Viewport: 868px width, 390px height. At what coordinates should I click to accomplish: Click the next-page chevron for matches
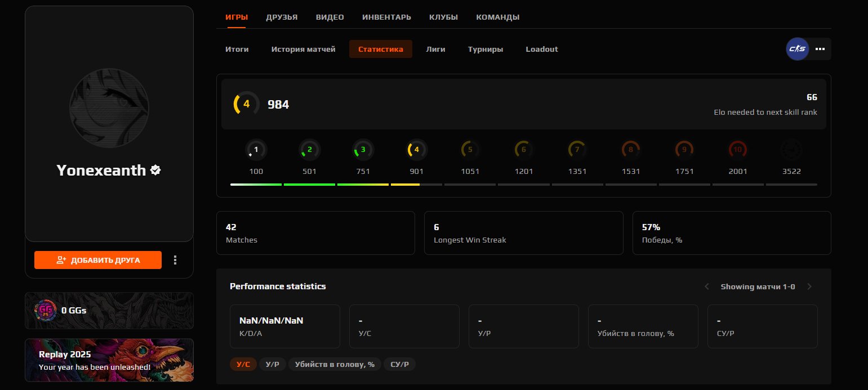pyautogui.click(x=809, y=286)
